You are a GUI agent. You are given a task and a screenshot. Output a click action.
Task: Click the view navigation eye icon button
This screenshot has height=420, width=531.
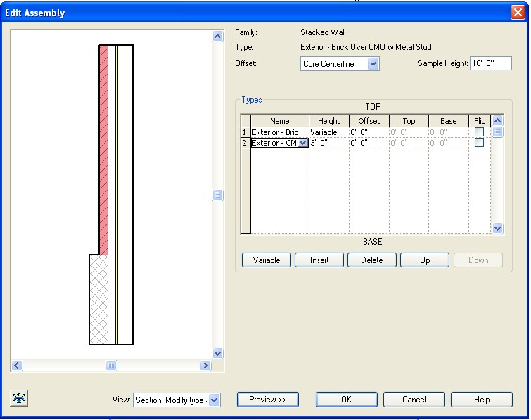click(x=19, y=398)
